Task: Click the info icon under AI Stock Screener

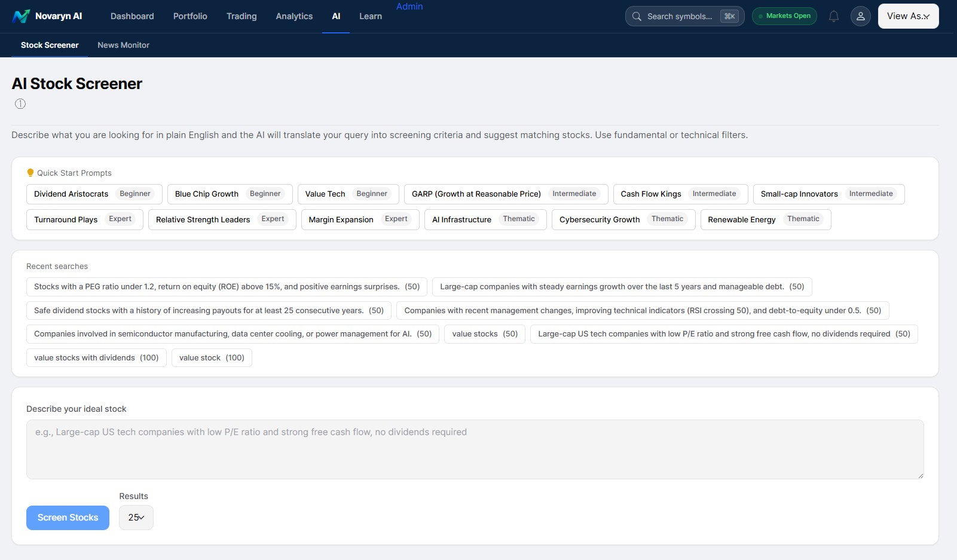Action: (20, 103)
